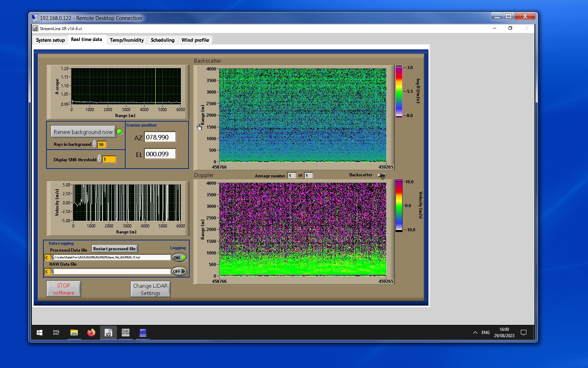Switch to the Wind profile tab
Viewport: 588px width, 368px height.
pos(195,40)
